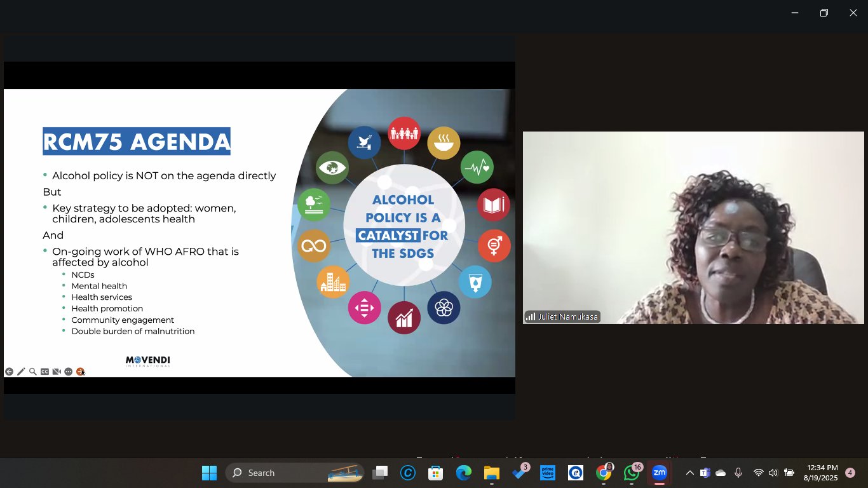The width and height of the screenshot is (868, 488).
Task: Select the pen annotation tool
Action: [x=21, y=372]
